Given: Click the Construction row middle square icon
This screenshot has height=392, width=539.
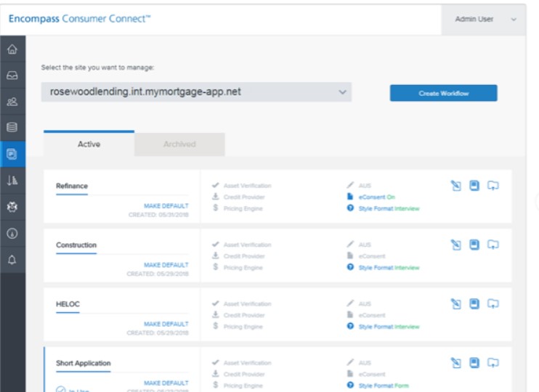Looking at the screenshot, I should (x=474, y=245).
